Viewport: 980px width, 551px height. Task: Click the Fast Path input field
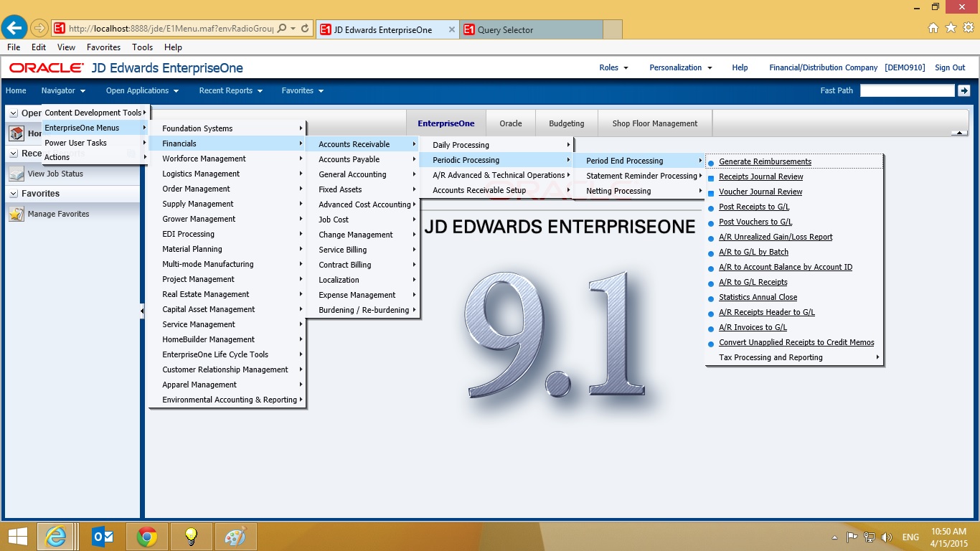tap(908, 90)
